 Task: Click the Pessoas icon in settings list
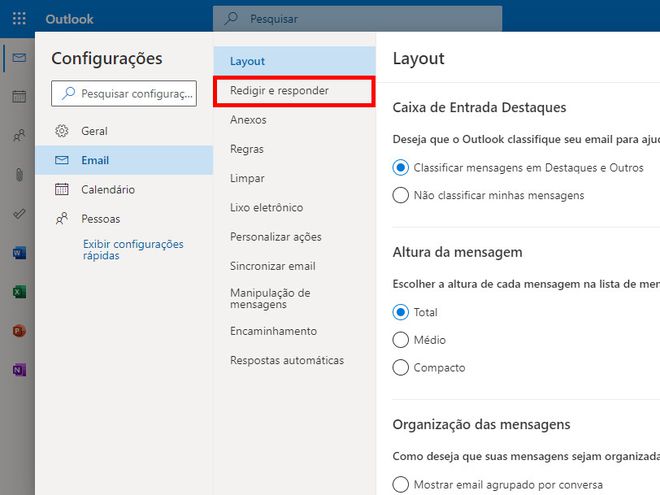click(62, 218)
